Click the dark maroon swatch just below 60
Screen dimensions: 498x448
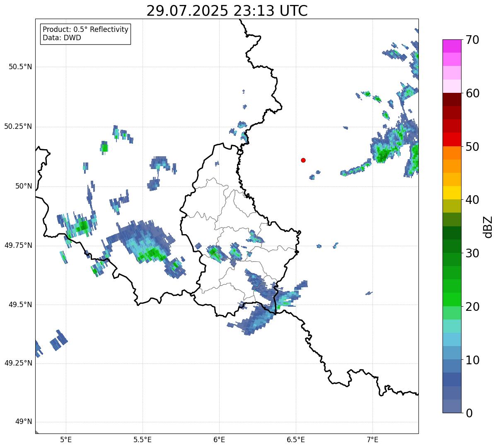[x=452, y=99]
